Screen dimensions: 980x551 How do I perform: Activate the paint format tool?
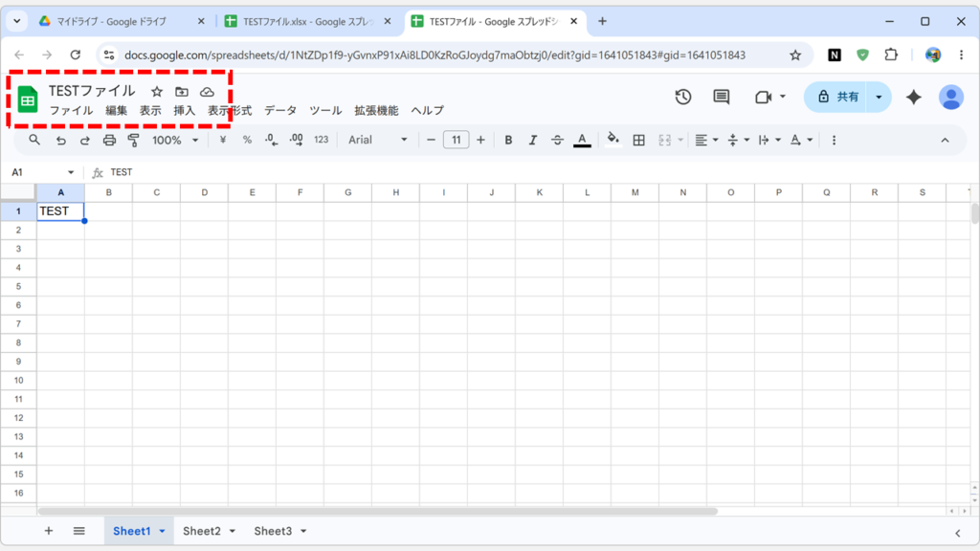[x=133, y=140]
